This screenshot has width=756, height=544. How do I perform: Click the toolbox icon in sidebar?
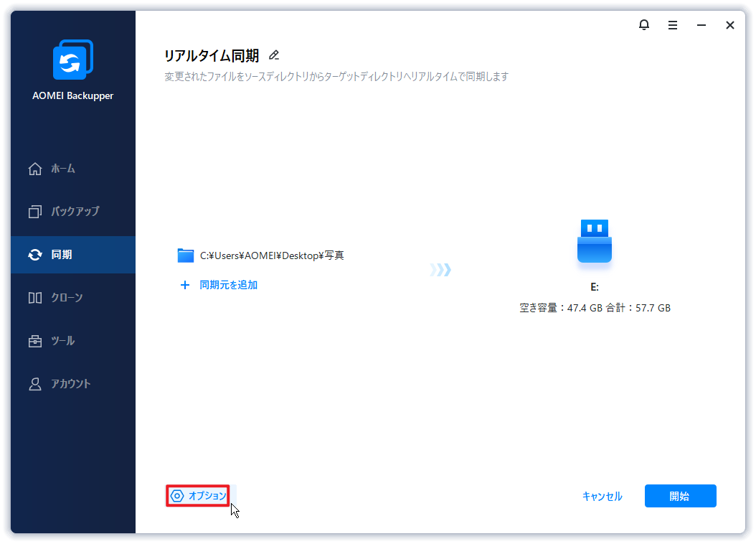[34, 341]
